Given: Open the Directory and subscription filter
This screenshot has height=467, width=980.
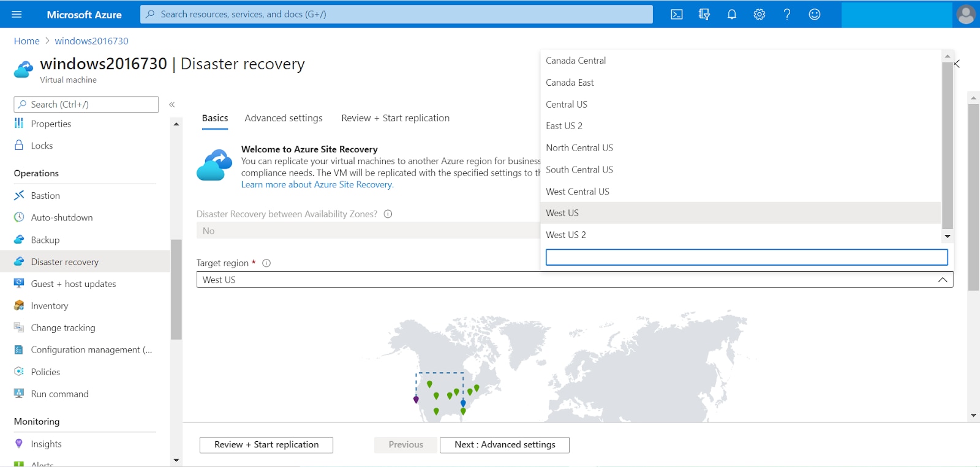Looking at the screenshot, I should [x=704, y=15].
